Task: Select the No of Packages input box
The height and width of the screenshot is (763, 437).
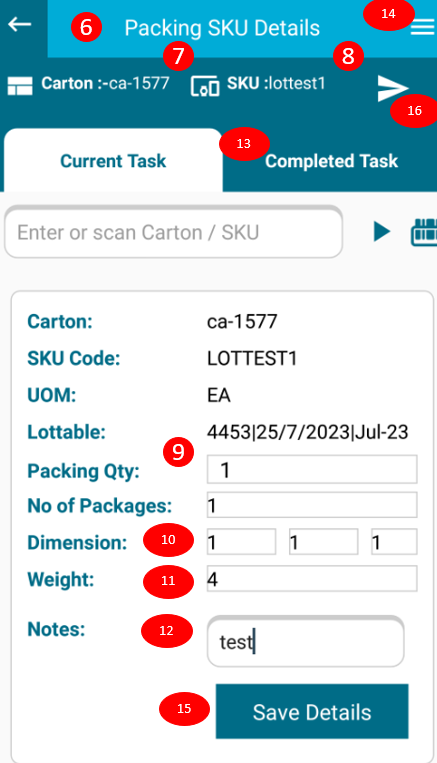Action: (312, 505)
